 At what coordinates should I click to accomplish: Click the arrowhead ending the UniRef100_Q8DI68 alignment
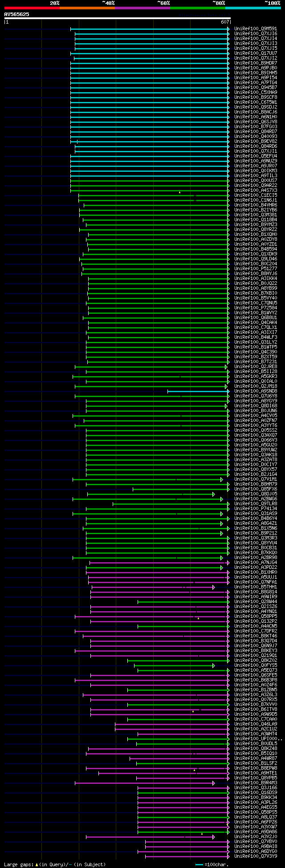click(226, 406)
